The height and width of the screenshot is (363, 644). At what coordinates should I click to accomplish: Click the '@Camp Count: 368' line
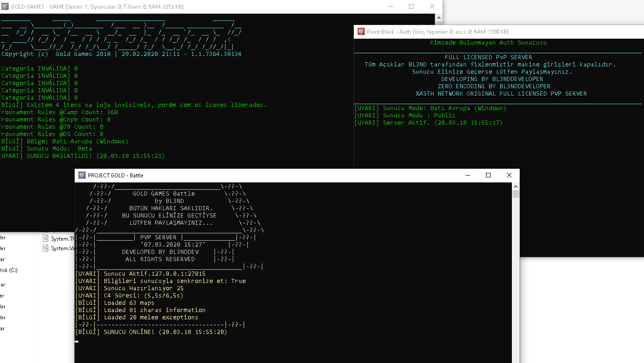pyautogui.click(x=59, y=112)
